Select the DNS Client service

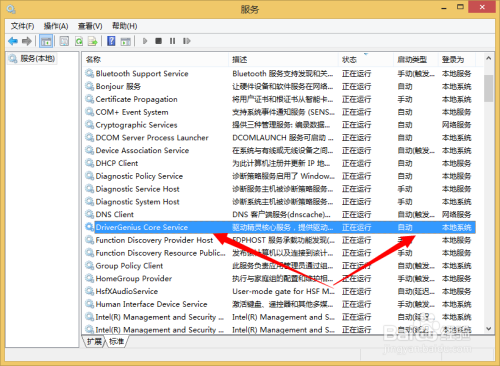click(279, 214)
